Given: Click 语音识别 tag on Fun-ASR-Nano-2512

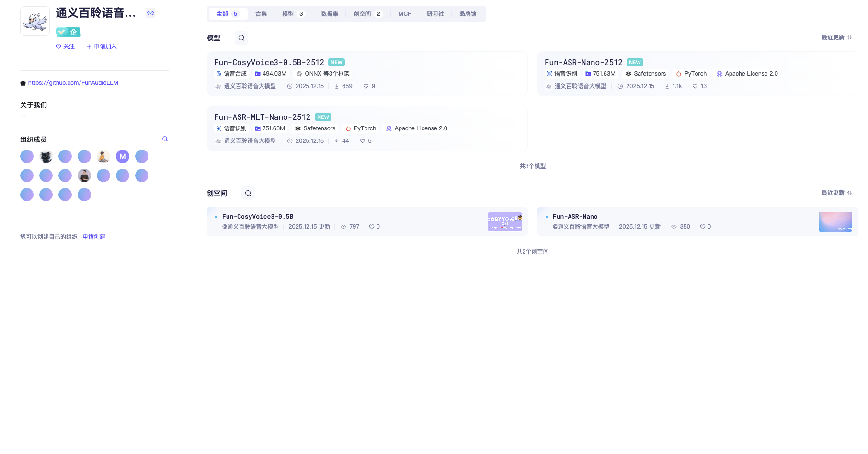Looking at the screenshot, I should [561, 74].
